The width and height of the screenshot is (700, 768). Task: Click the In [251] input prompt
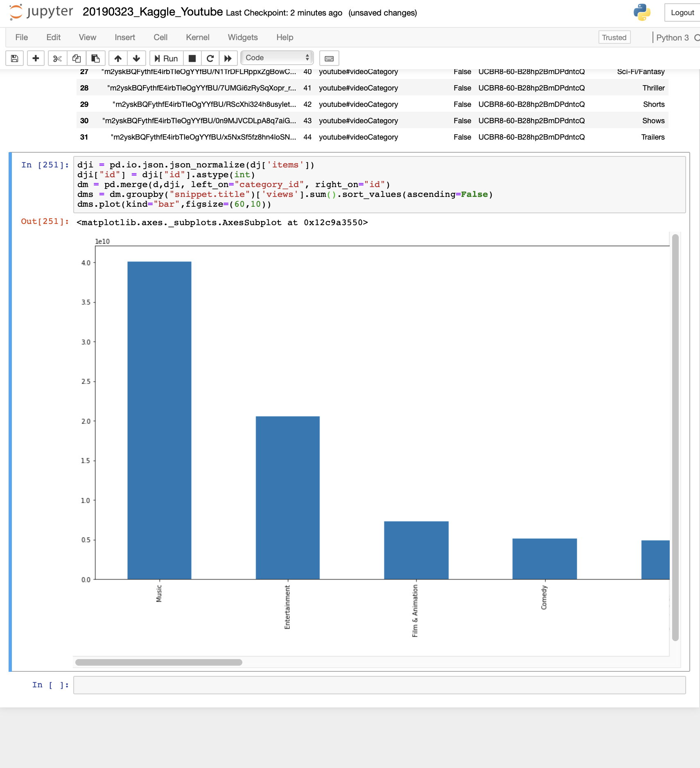point(45,165)
